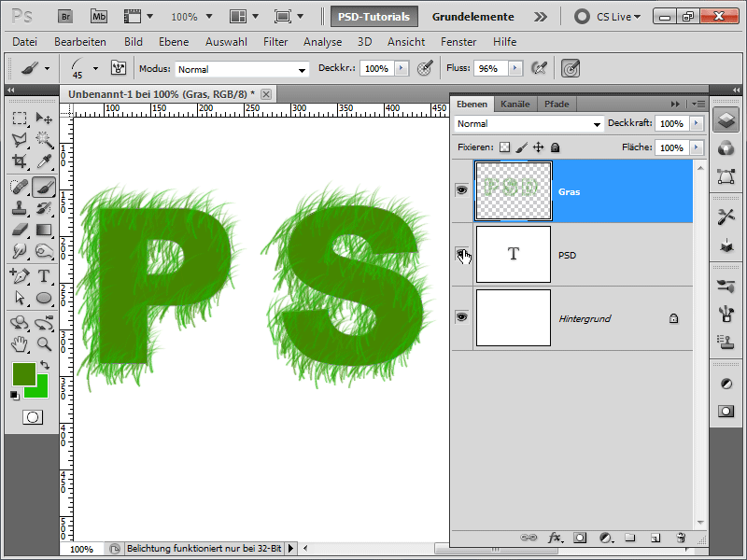Open the Fläche fill slider arrow
The height and width of the screenshot is (560, 747).
click(697, 147)
